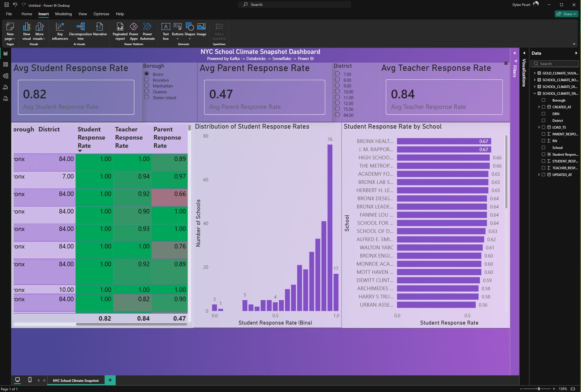Open the New page dropdown

[x=10, y=32]
